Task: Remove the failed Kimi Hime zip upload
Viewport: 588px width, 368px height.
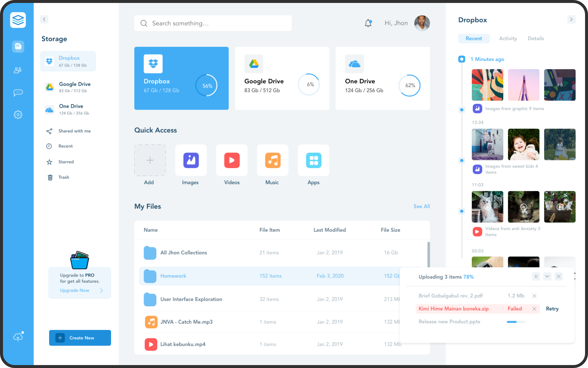Action: 534,309
